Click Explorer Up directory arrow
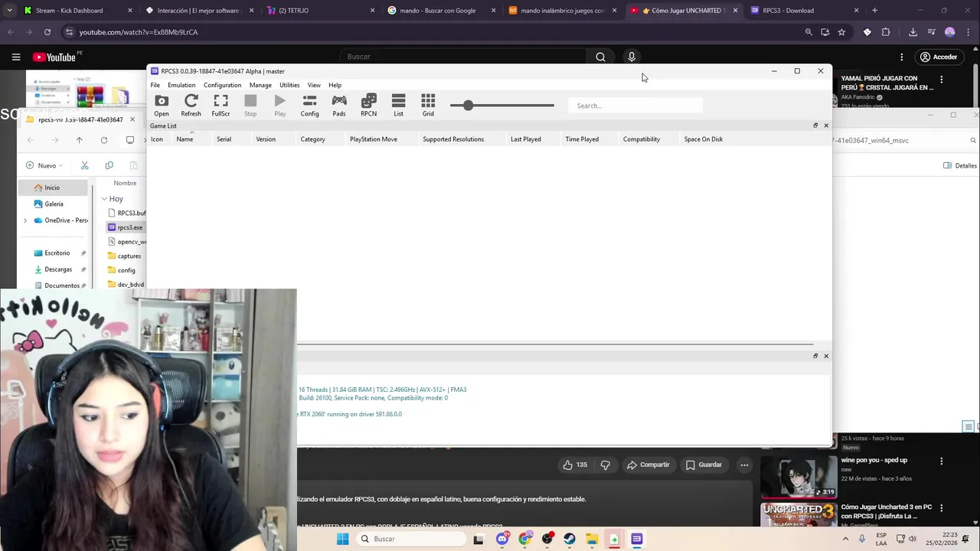This screenshot has width=980, height=551. tap(79, 140)
